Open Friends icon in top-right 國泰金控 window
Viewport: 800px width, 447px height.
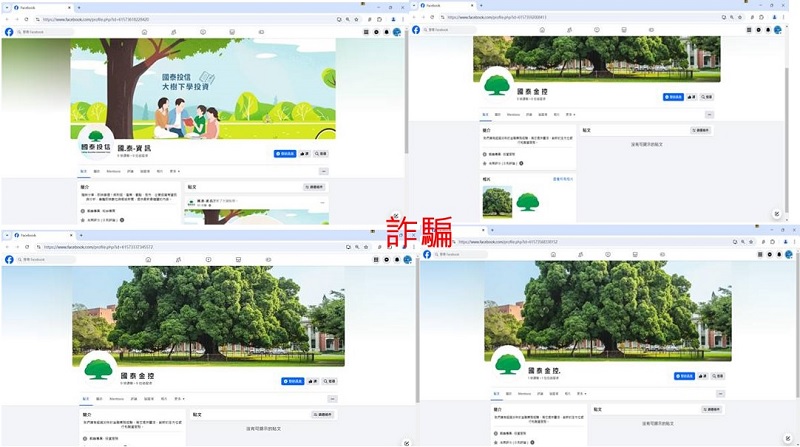(x=569, y=30)
